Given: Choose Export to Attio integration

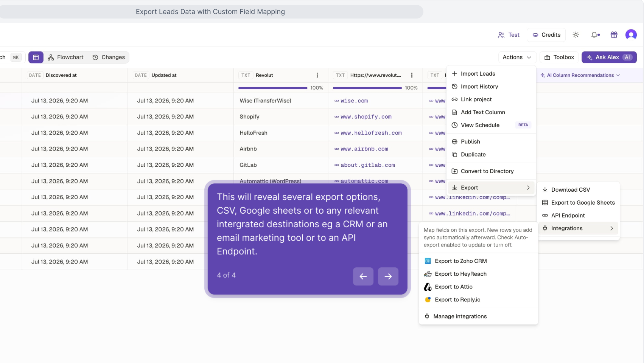Looking at the screenshot, I should click(x=478, y=287).
